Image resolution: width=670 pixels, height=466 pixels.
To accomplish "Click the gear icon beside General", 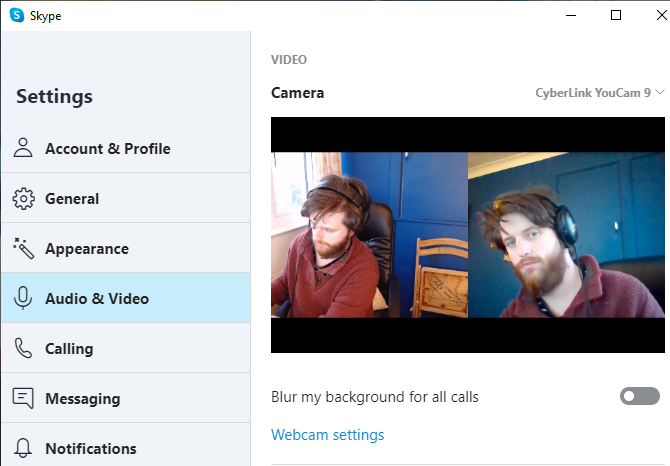I will point(23,198).
